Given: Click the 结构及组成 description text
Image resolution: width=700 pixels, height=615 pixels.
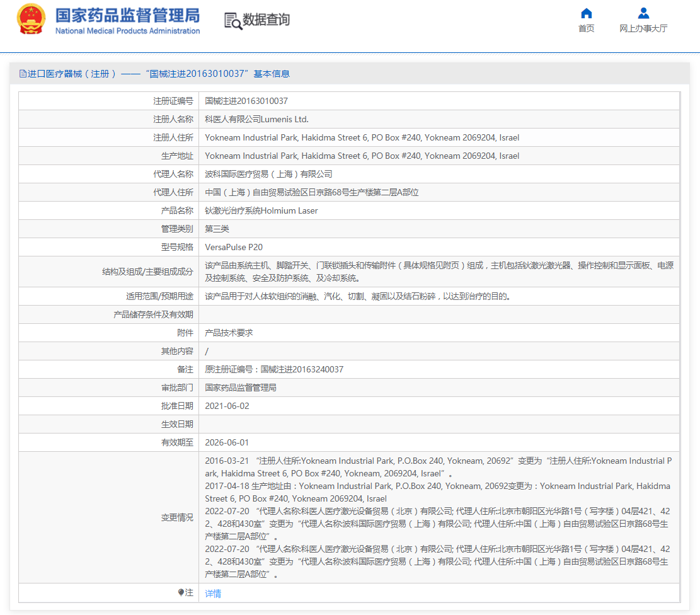Looking at the screenshot, I should point(439,272).
